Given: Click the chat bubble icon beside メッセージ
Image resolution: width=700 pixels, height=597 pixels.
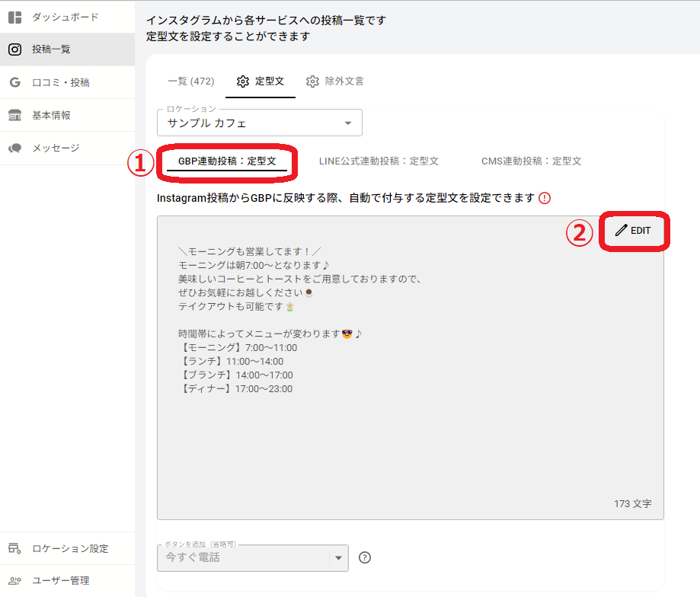Looking at the screenshot, I should click(14, 148).
